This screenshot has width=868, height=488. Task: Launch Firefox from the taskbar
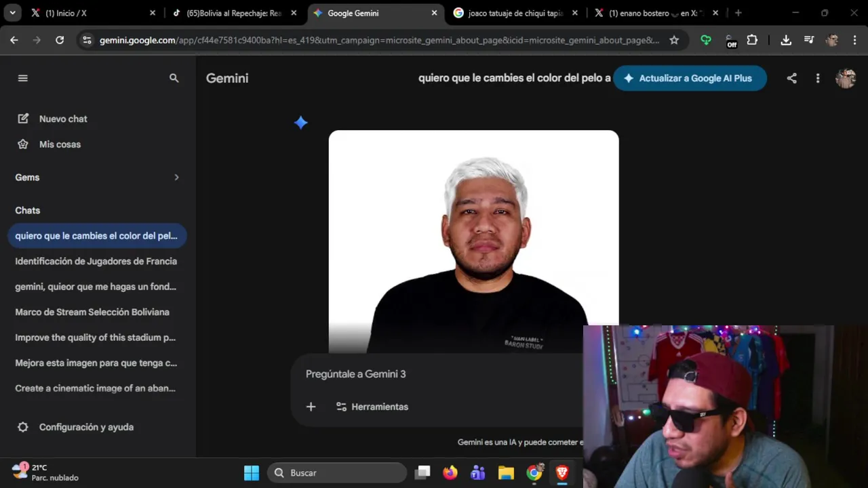(450, 472)
